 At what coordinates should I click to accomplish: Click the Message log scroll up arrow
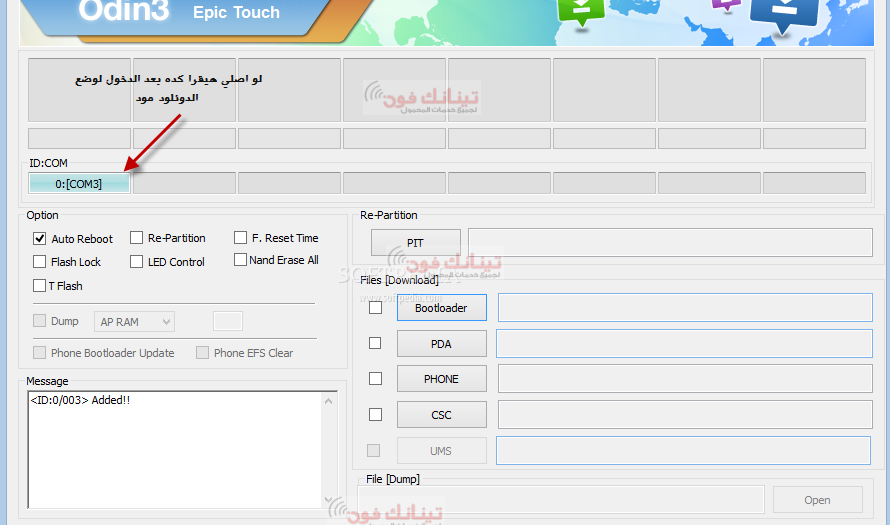click(x=329, y=401)
